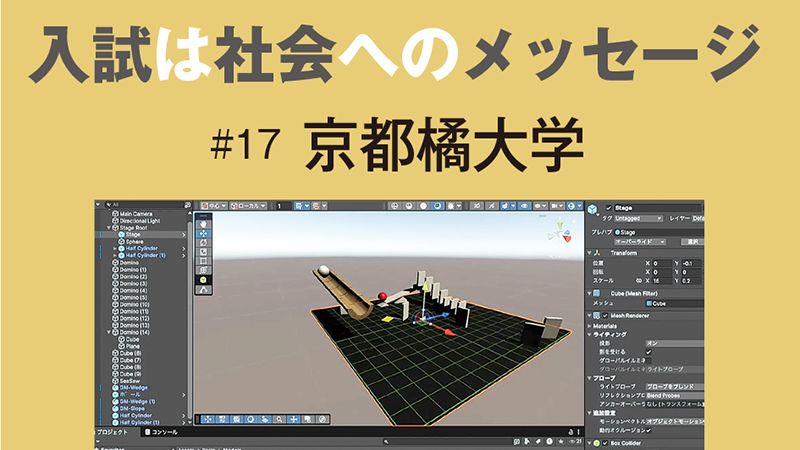Toggle the 影を受ける checkbox
The width and height of the screenshot is (800, 450).
click(648, 352)
